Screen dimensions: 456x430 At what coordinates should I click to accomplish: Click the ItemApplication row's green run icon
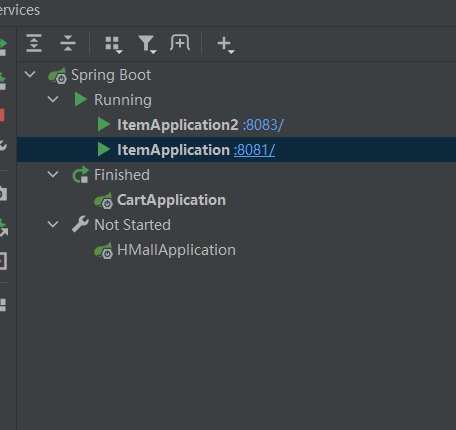104,149
